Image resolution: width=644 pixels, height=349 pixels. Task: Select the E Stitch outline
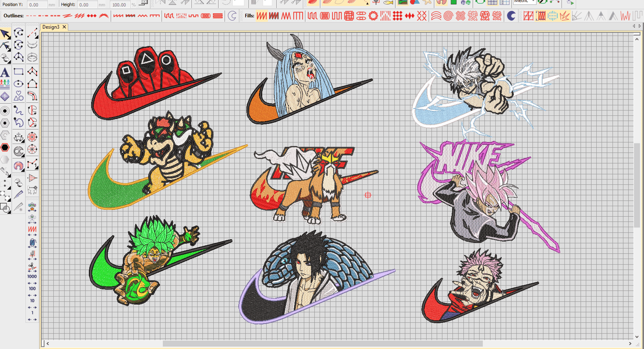(155, 16)
